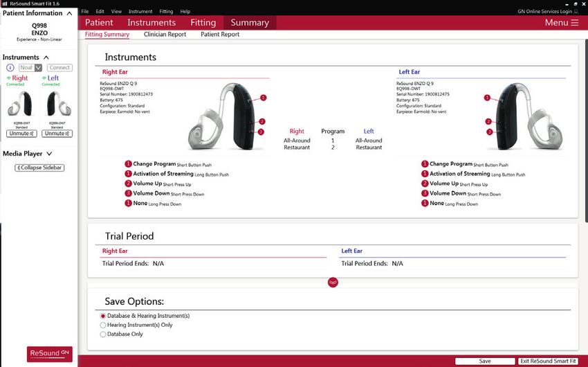The height and width of the screenshot is (367, 588).
Task: Unmute the right hearing instrument
Action: pyautogui.click(x=21, y=134)
